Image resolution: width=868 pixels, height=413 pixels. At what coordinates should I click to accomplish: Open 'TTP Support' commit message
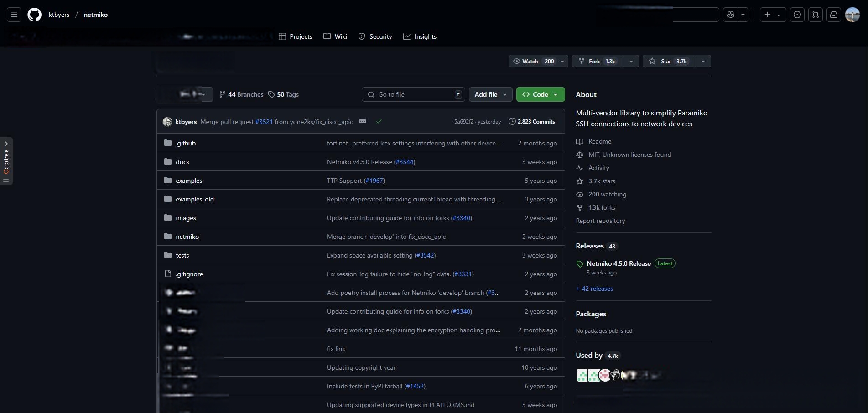click(344, 181)
